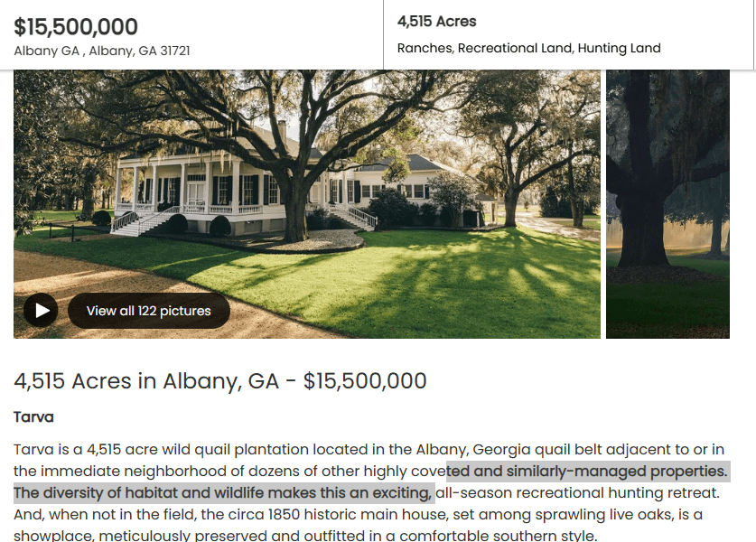Click the Albany, GA 31721 address line
The image size is (756, 542).
click(x=102, y=51)
